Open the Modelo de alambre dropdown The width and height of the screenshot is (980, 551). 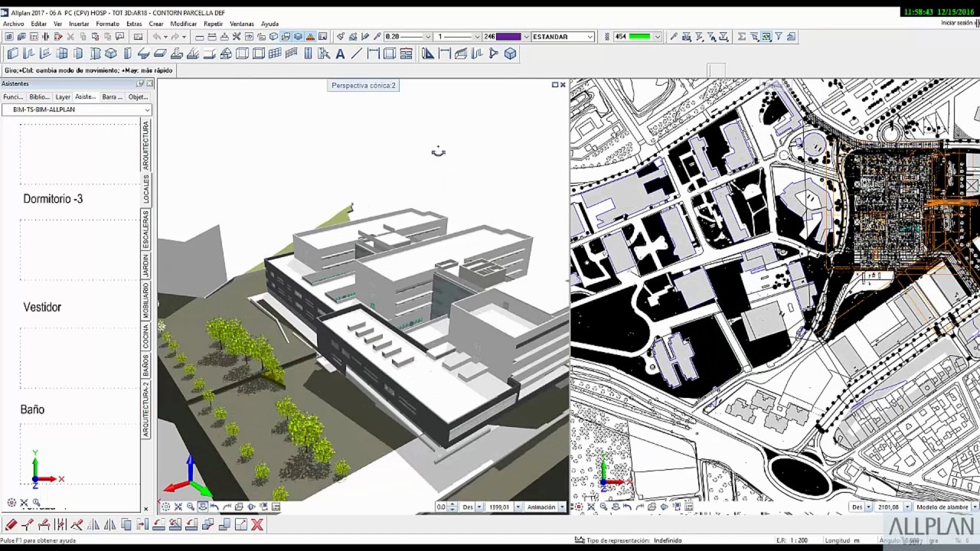click(x=975, y=507)
